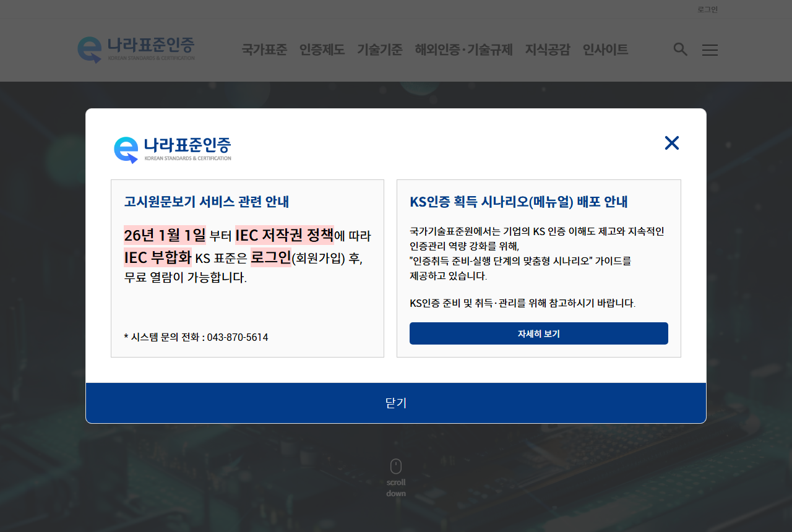Click the 나라표준인증 logo in header
792x532 pixels.
tap(136, 49)
